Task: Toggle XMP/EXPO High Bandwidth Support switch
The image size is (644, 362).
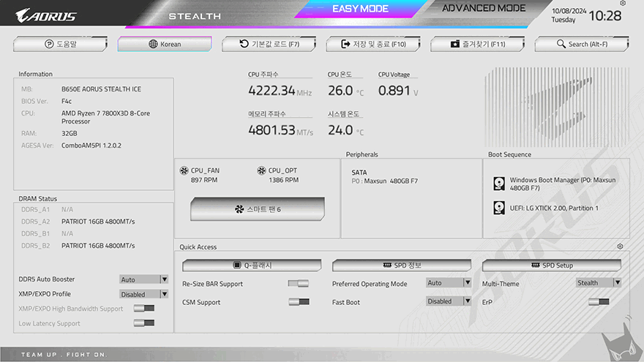Action: pos(143,308)
